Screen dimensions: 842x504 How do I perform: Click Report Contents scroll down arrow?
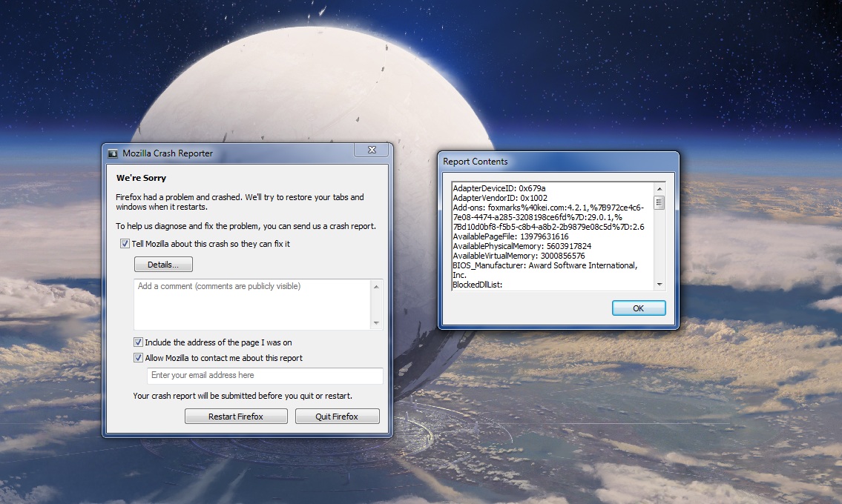pos(659,285)
